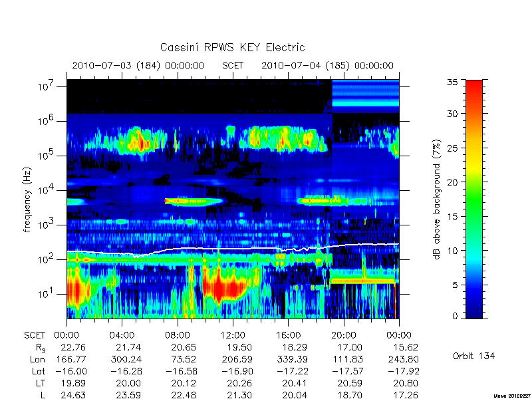Click the SCET time tick '12:00'
The height and width of the screenshot is (399, 532).
[233, 335]
